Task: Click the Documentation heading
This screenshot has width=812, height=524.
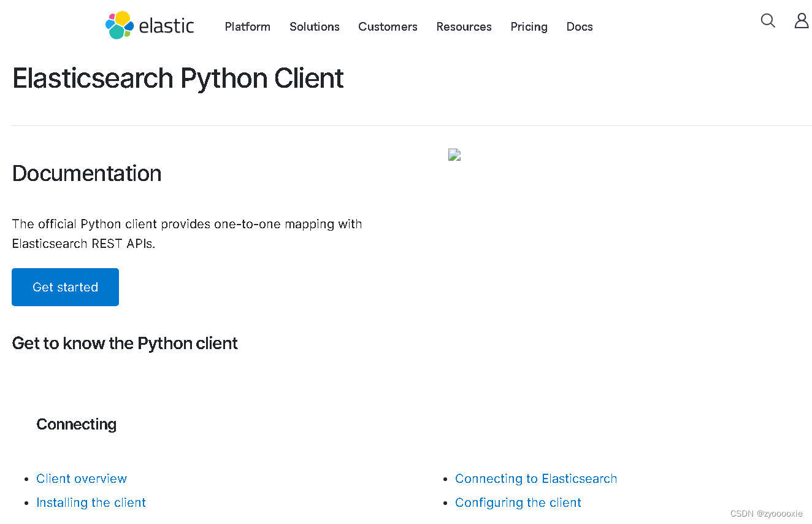Action: [86, 174]
